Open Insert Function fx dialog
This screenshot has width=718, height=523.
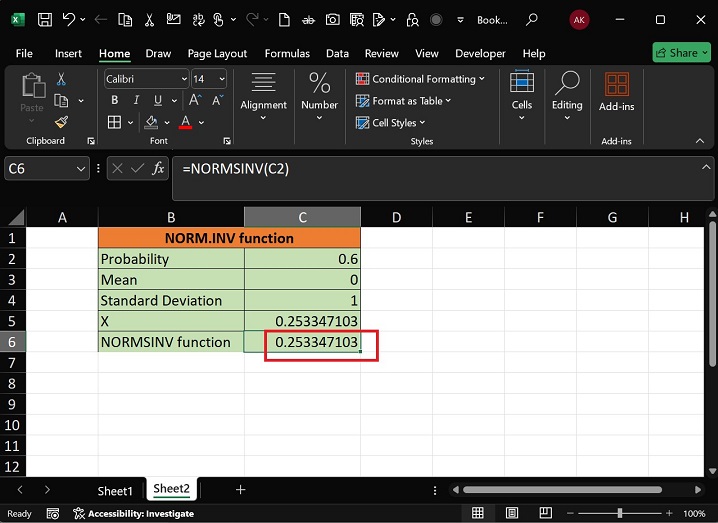coord(158,169)
